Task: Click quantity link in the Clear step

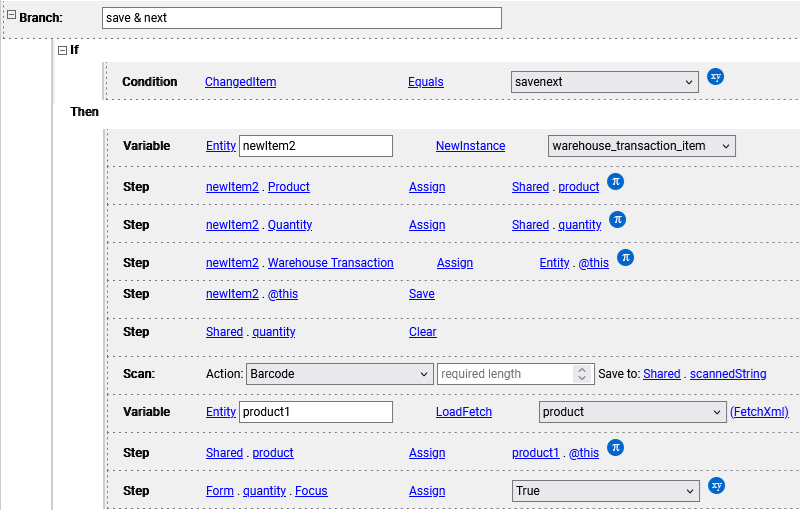Action: (x=273, y=332)
